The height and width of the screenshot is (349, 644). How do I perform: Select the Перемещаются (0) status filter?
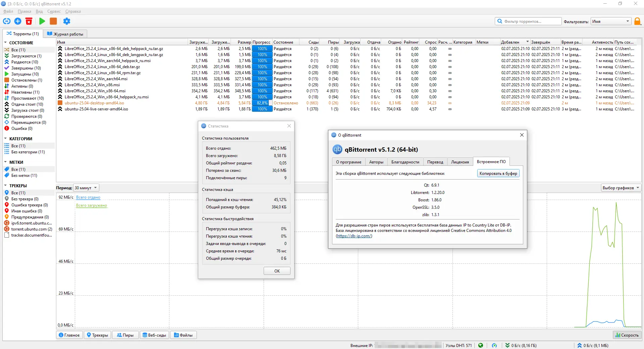coord(29,122)
